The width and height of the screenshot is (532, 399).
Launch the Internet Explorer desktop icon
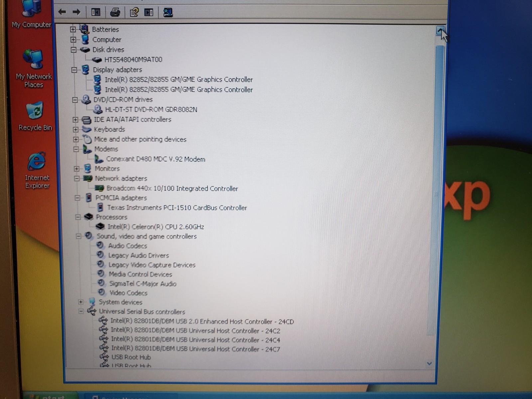37,171
